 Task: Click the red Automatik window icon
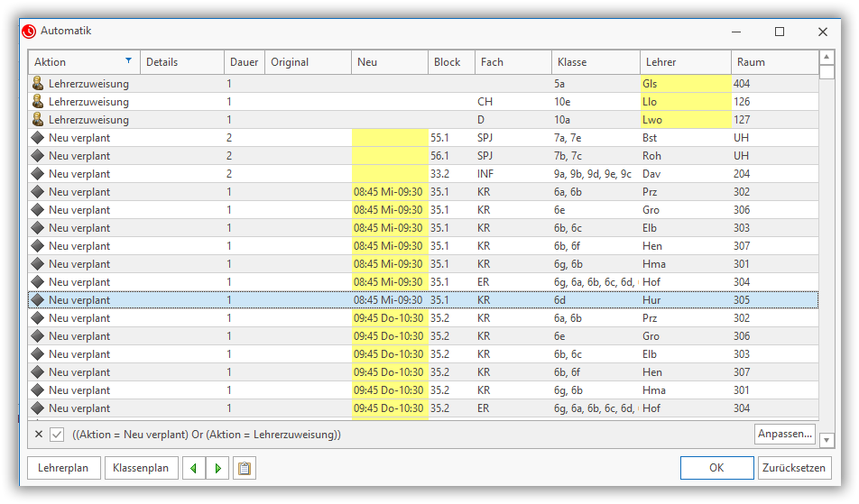pos(29,32)
